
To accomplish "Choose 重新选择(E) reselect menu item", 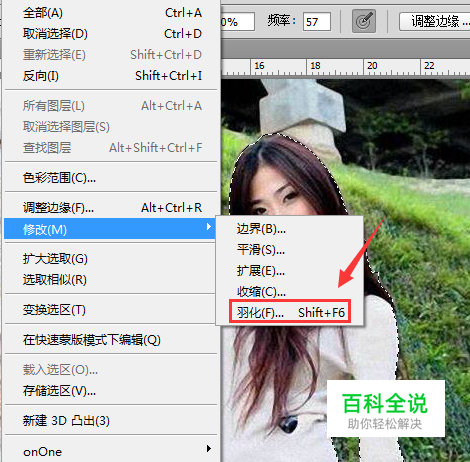I will coord(110,55).
